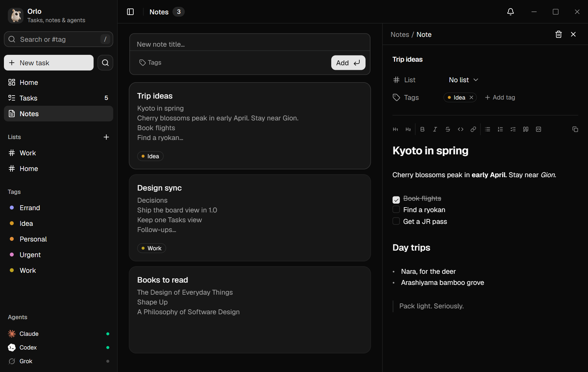Click the Add note button
The width and height of the screenshot is (588, 372).
coord(348,63)
